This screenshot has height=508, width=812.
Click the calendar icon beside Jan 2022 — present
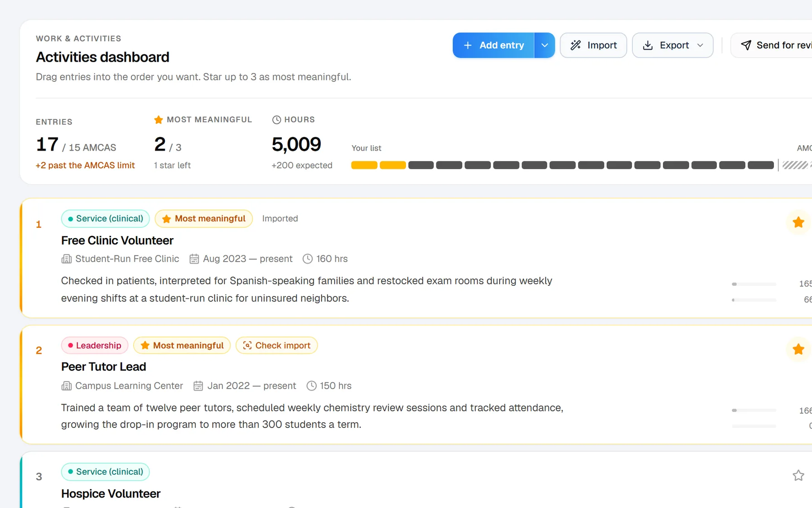pos(198,386)
